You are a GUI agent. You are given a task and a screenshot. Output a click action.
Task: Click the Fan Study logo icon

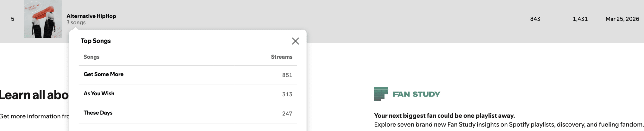coord(381,94)
